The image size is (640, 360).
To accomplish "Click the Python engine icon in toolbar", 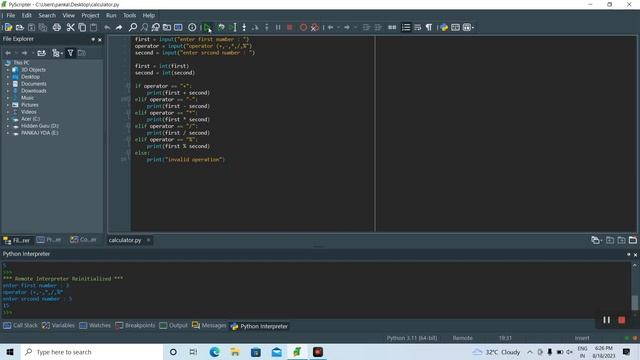I will pos(444,27).
